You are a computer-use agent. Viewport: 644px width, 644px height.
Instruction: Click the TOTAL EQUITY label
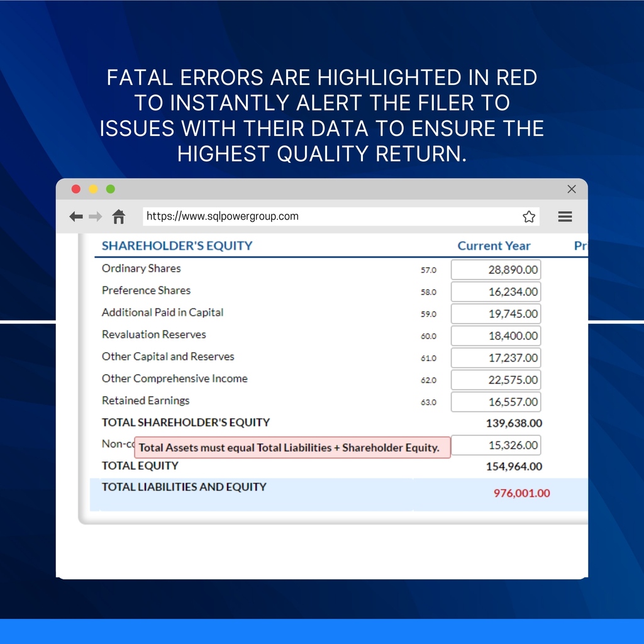tap(140, 465)
